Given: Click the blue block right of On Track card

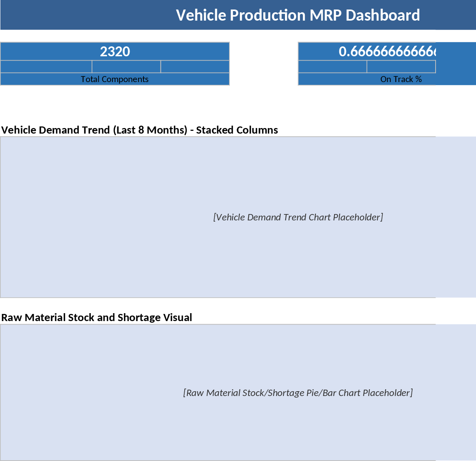Looking at the screenshot, I should (456, 63).
